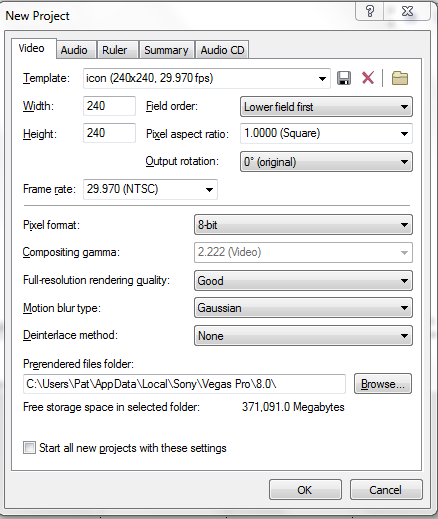This screenshot has height=519, width=438.
Task: Open the Audio CD tab
Action: 222,50
